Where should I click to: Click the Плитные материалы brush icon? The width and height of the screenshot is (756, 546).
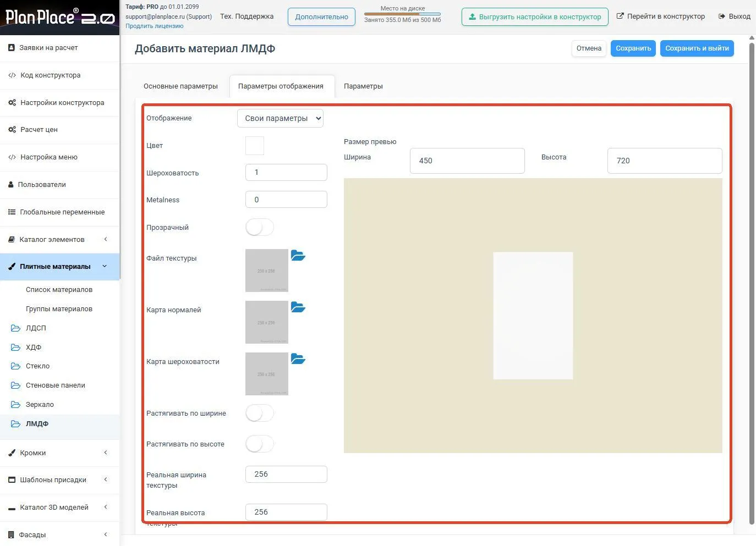click(12, 267)
